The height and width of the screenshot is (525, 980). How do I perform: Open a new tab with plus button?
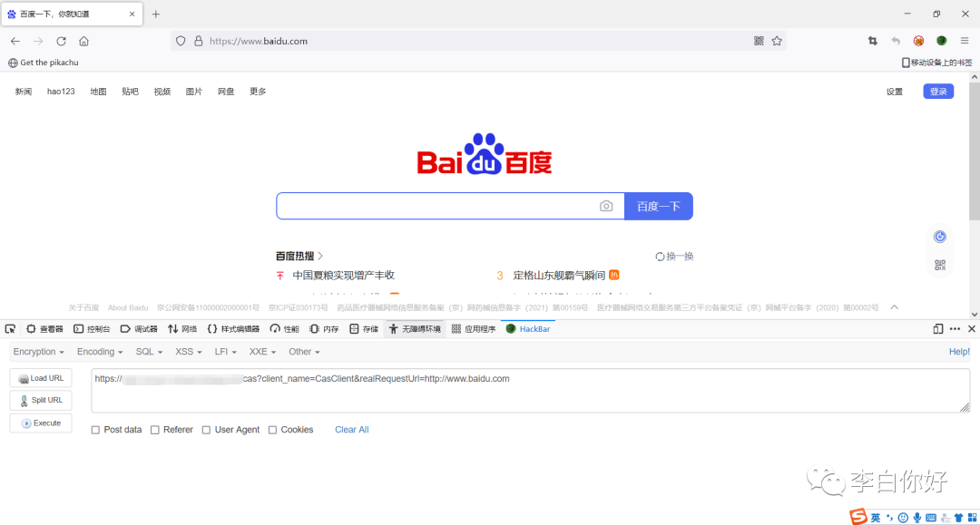[156, 14]
